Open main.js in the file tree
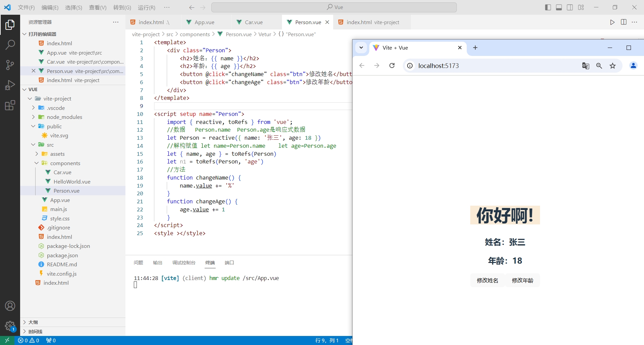Viewport: 644px width, 345px height. [58, 209]
